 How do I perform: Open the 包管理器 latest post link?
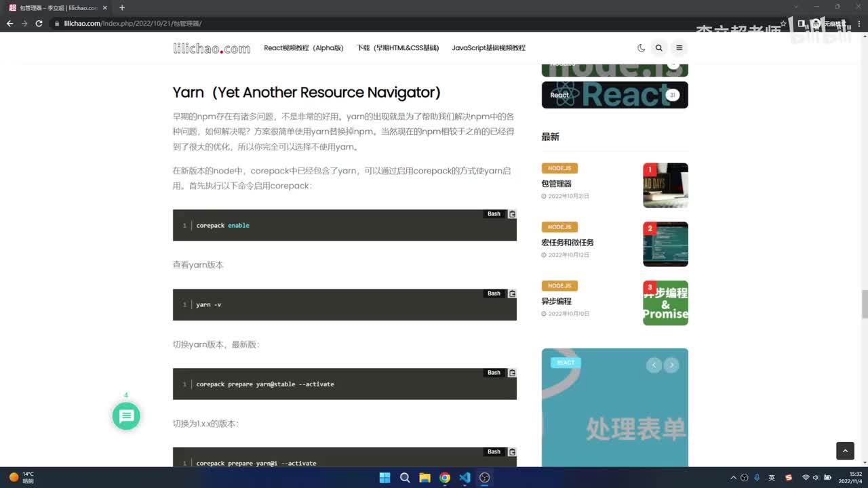[557, 184]
